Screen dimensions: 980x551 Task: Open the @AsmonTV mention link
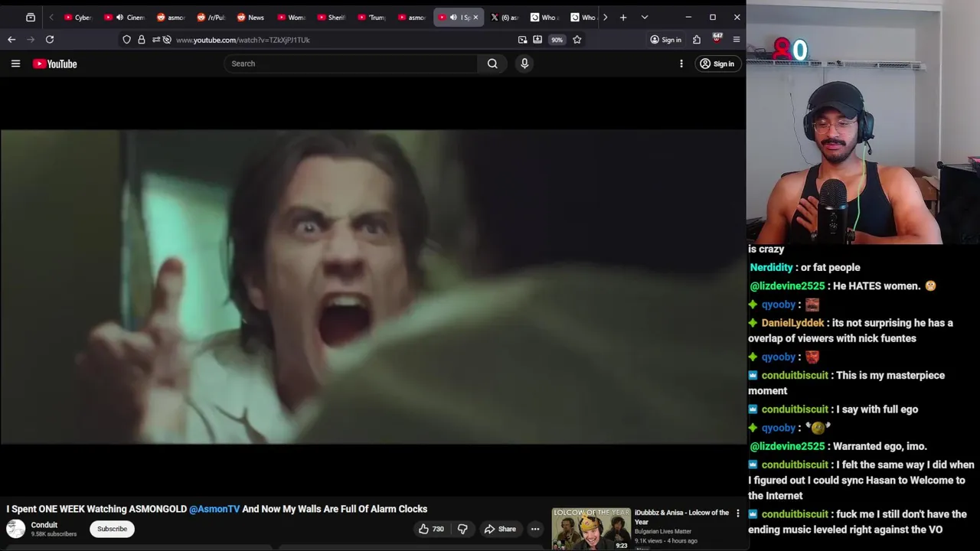pos(214,509)
